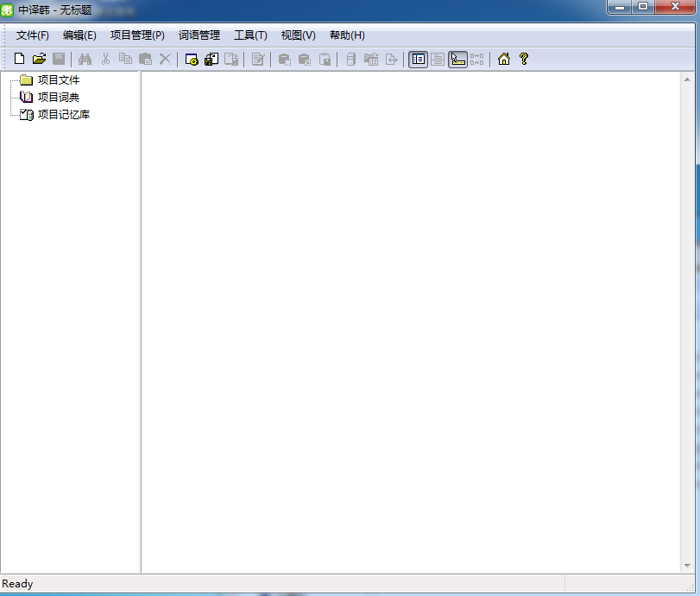
Task: Select the 项目记忆库 tree node
Action: [64, 115]
